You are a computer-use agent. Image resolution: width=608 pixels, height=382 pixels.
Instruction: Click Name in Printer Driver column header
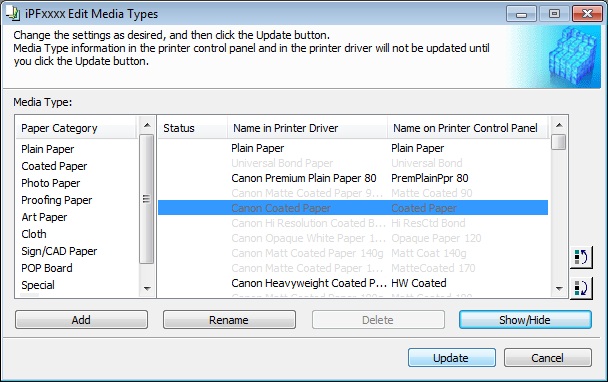pyautogui.click(x=307, y=128)
